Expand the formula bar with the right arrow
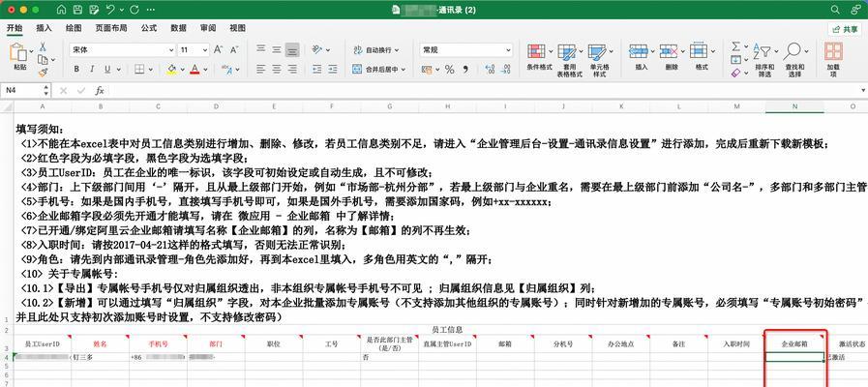Screen dimensions: 868x387 [x=863, y=90]
